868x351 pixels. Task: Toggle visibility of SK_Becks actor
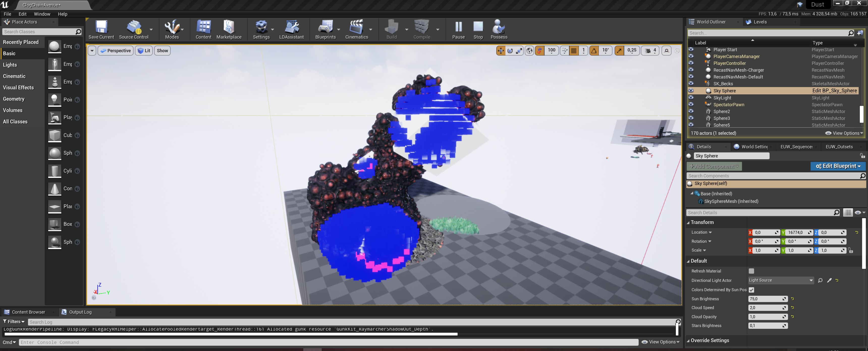click(x=691, y=84)
